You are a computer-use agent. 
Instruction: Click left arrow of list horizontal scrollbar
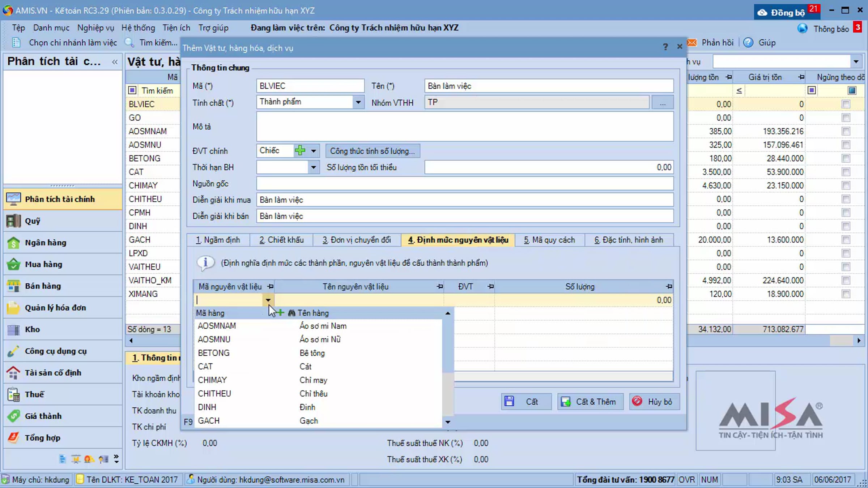click(x=131, y=341)
